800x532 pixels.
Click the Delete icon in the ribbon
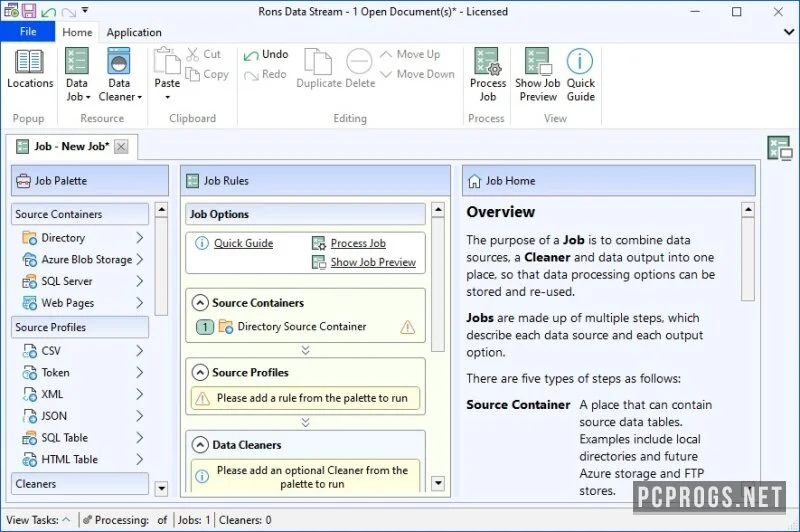pyautogui.click(x=360, y=62)
